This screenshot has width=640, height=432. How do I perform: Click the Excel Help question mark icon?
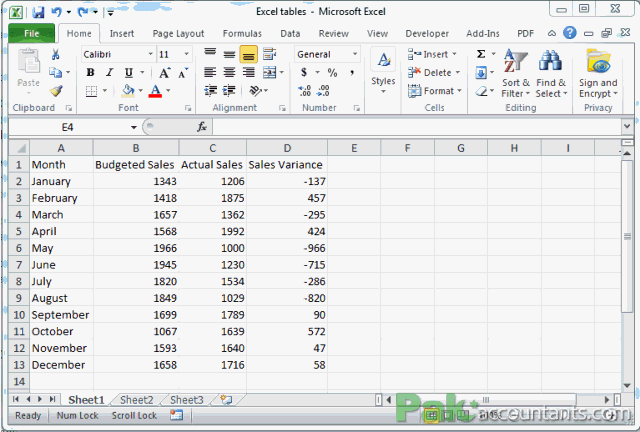point(570,33)
